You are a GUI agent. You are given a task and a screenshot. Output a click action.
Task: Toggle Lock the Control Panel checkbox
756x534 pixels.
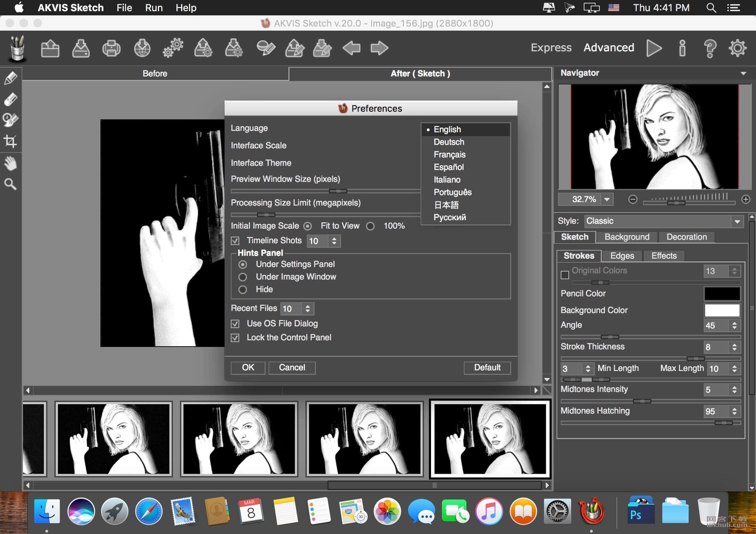click(235, 338)
